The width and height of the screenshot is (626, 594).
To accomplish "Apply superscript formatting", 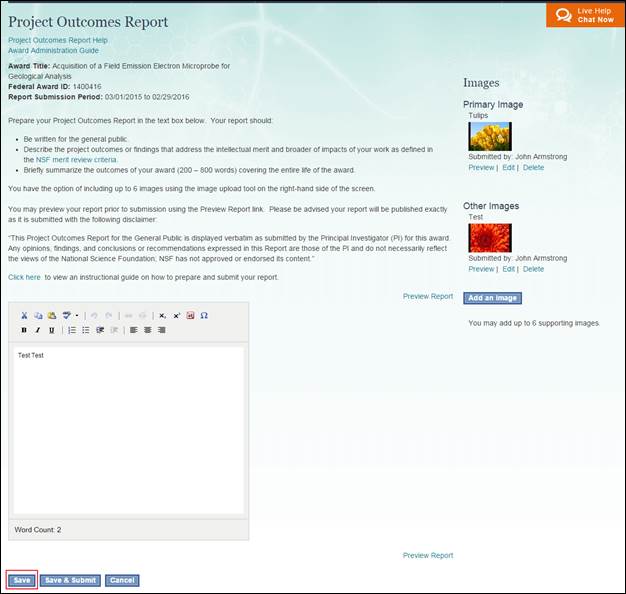I will pyautogui.click(x=177, y=315).
